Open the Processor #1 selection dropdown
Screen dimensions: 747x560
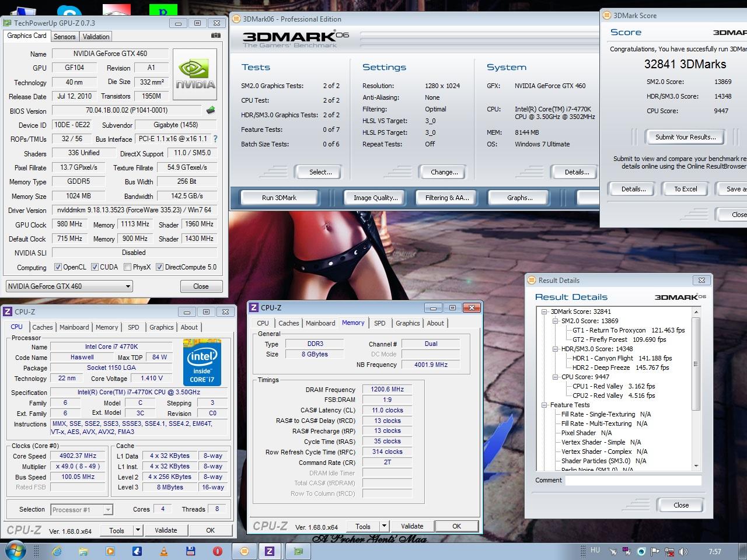pyautogui.click(x=81, y=509)
